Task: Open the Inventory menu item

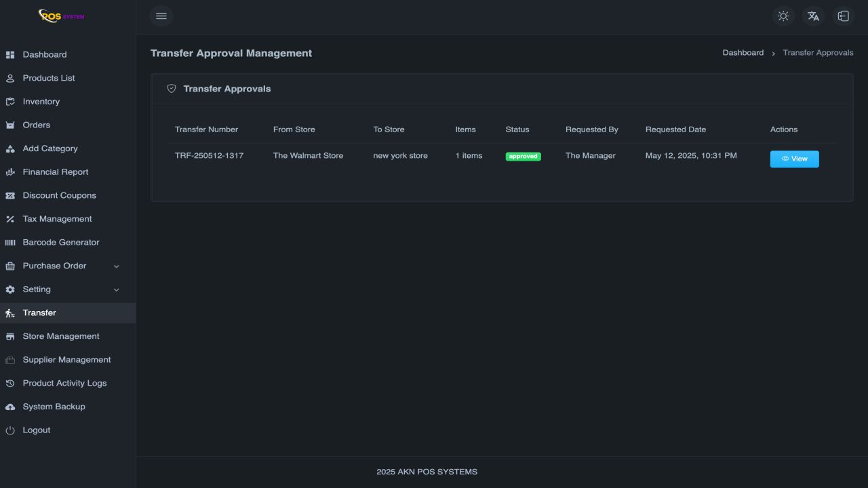Action: click(x=41, y=102)
